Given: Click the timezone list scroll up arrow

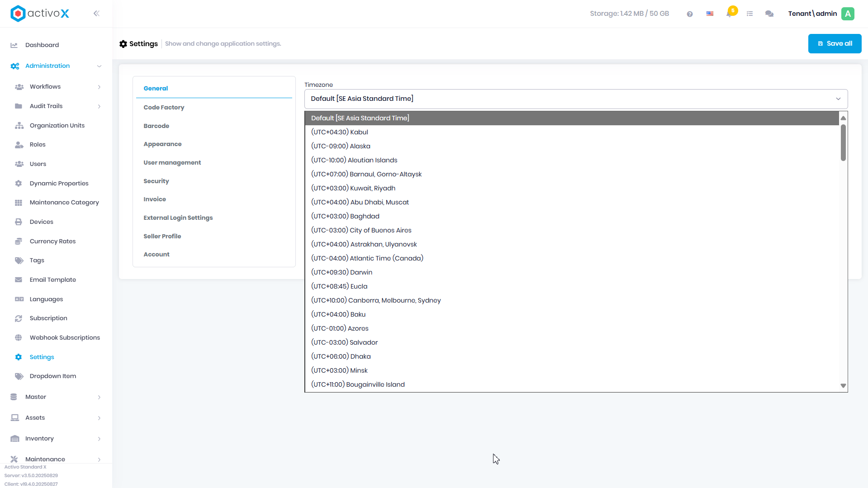Looking at the screenshot, I should point(843,118).
